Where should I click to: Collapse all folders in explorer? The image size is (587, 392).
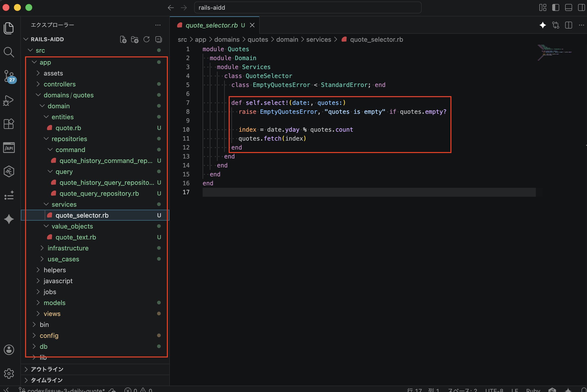[x=158, y=39]
